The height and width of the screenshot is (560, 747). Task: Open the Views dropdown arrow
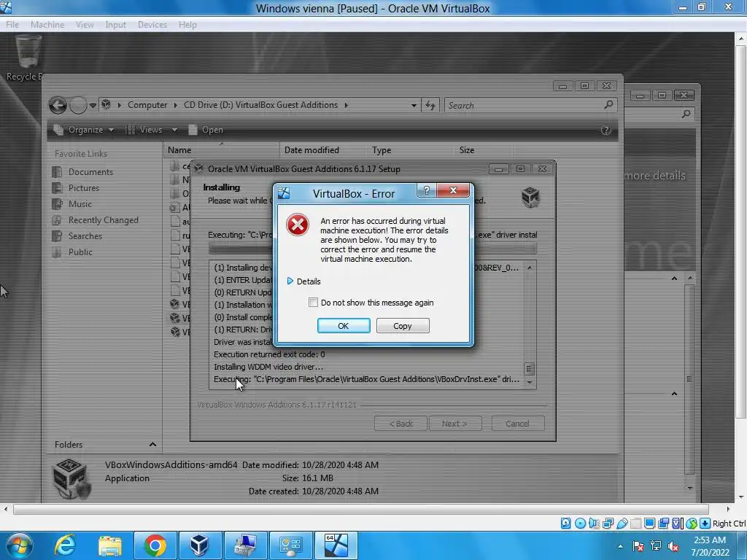(x=174, y=130)
